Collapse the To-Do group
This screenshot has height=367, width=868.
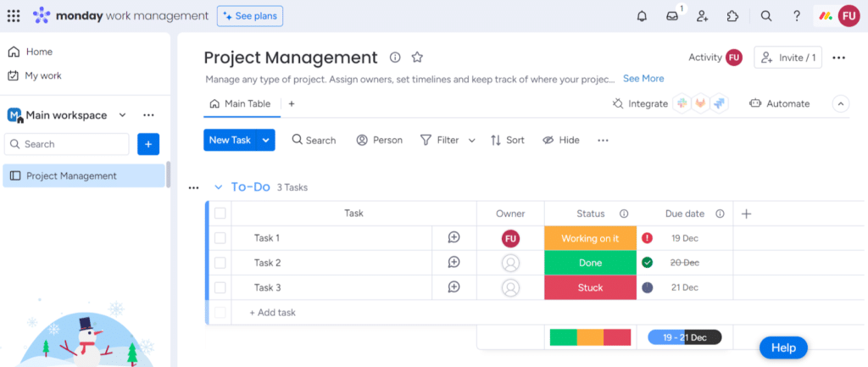(218, 187)
